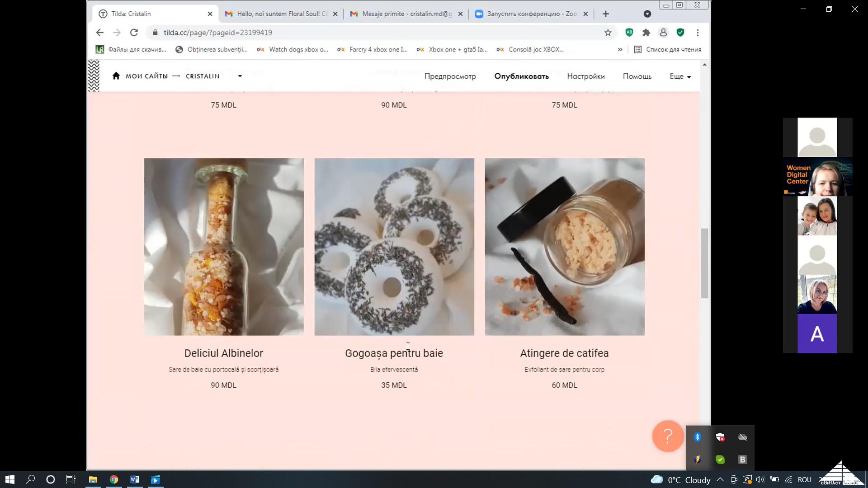Image resolution: width=868 pixels, height=488 pixels.
Task: Open the Chrome three-dot menu
Action: [x=698, y=33]
